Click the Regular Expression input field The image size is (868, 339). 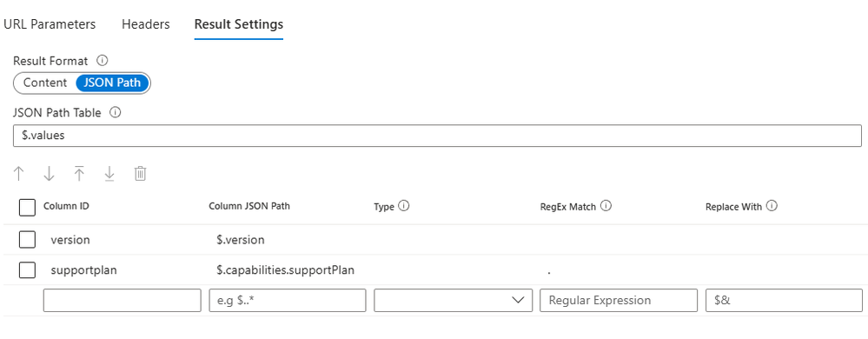pyautogui.click(x=619, y=300)
